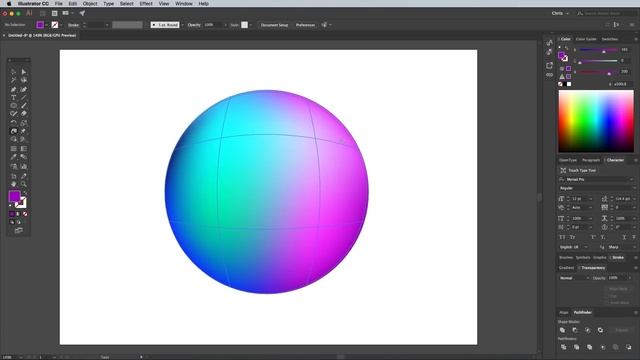Select the Hand tool

(13, 184)
